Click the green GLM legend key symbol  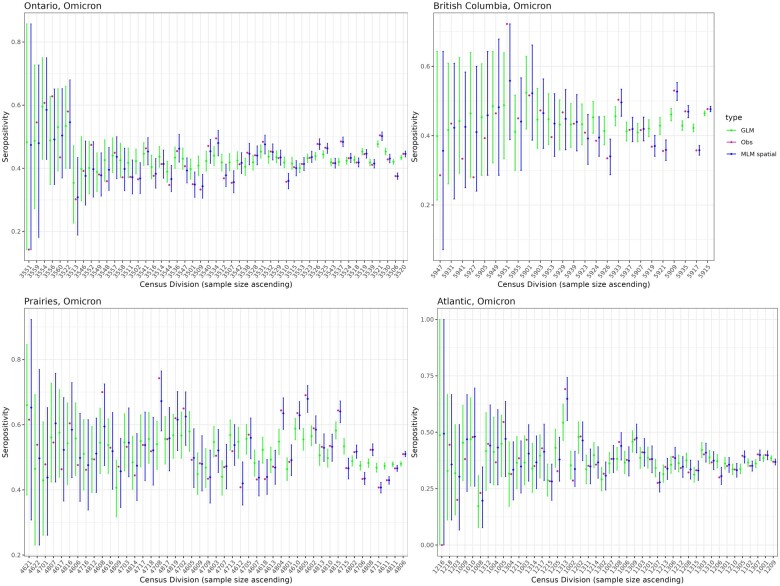coord(733,129)
